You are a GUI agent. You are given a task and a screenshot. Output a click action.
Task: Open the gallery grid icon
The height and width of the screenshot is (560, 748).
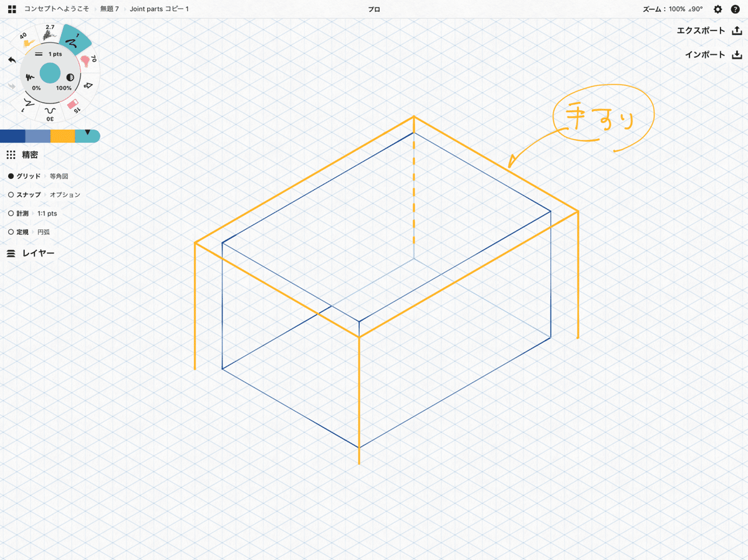[x=12, y=9]
